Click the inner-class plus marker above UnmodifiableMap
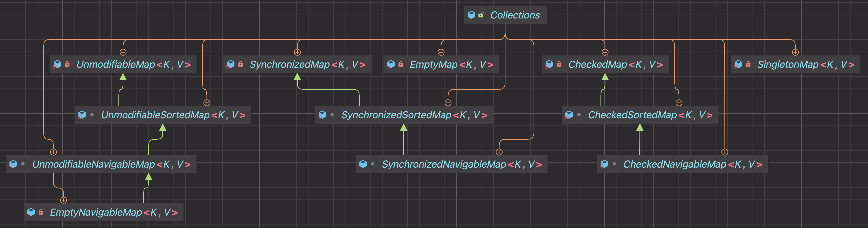 pos(123,52)
